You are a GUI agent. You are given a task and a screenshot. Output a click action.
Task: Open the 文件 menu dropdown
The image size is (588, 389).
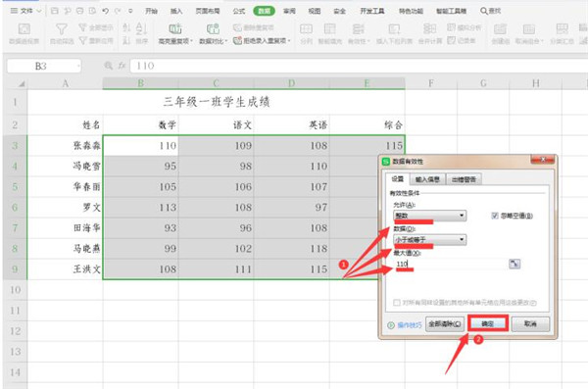(x=25, y=11)
